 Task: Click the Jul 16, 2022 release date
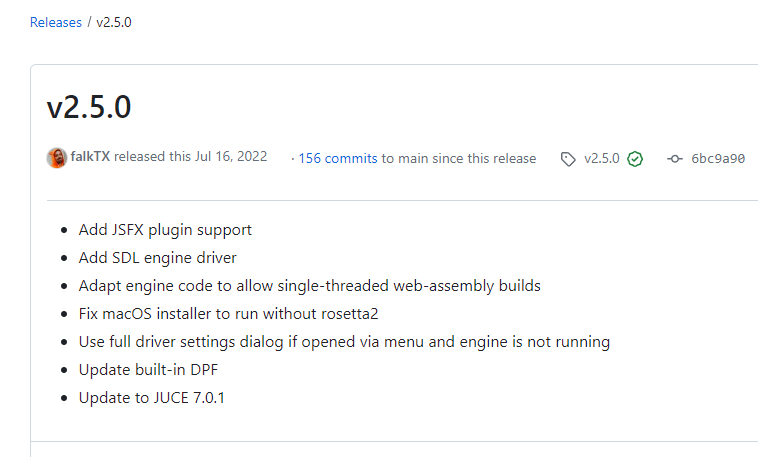(x=232, y=158)
